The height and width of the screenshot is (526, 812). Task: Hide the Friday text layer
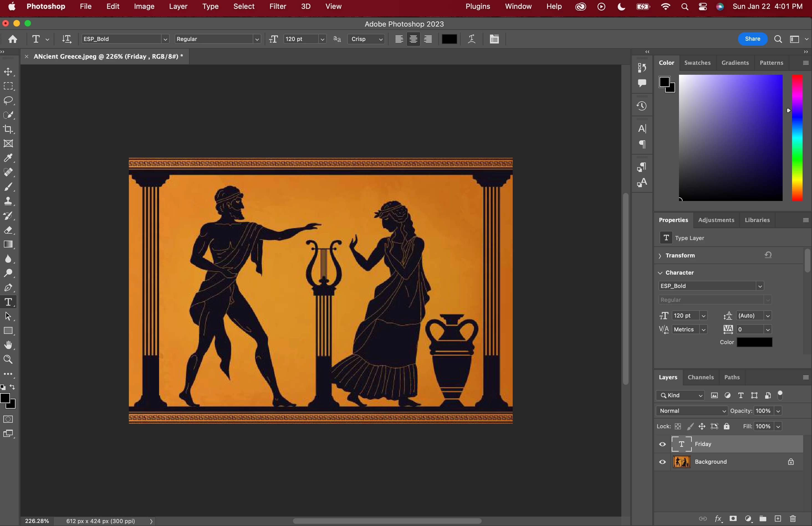pyautogui.click(x=662, y=444)
